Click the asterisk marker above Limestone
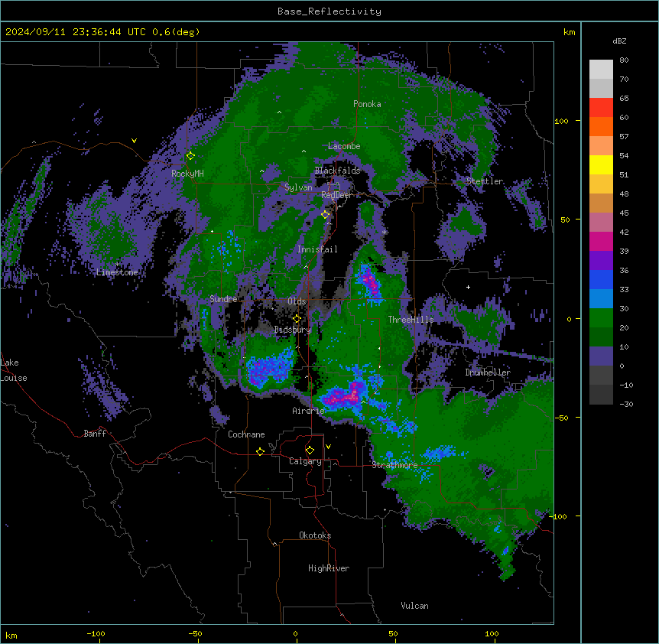Viewport: 659px width, 644px height. click(118, 265)
